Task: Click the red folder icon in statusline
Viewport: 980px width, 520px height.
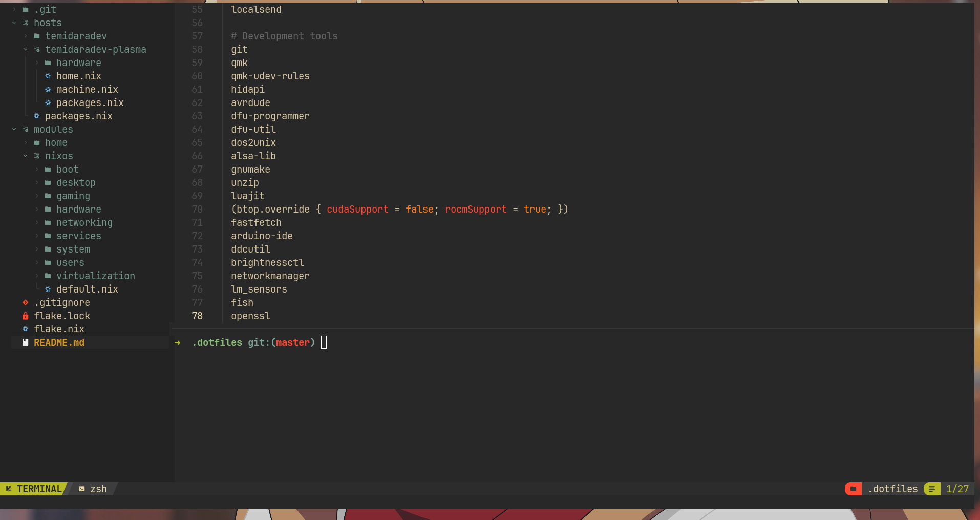Action: point(853,489)
